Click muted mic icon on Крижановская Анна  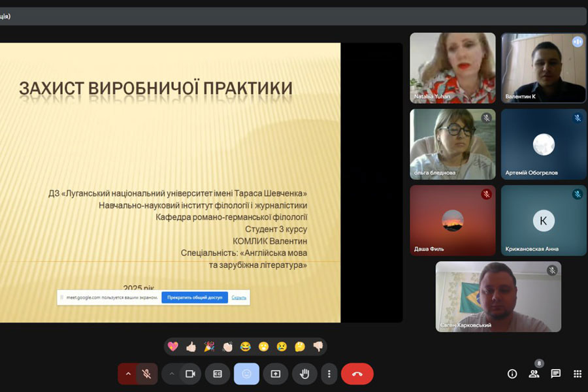[x=578, y=194]
